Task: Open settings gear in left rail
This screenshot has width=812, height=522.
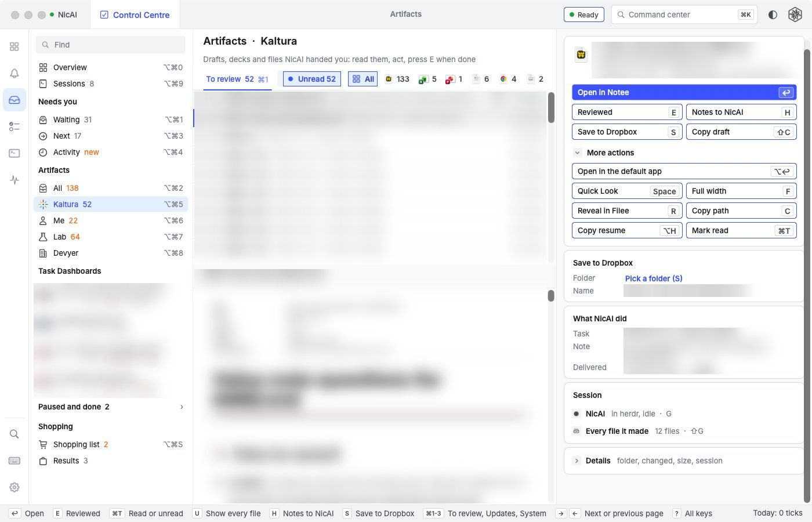Action: [14, 487]
